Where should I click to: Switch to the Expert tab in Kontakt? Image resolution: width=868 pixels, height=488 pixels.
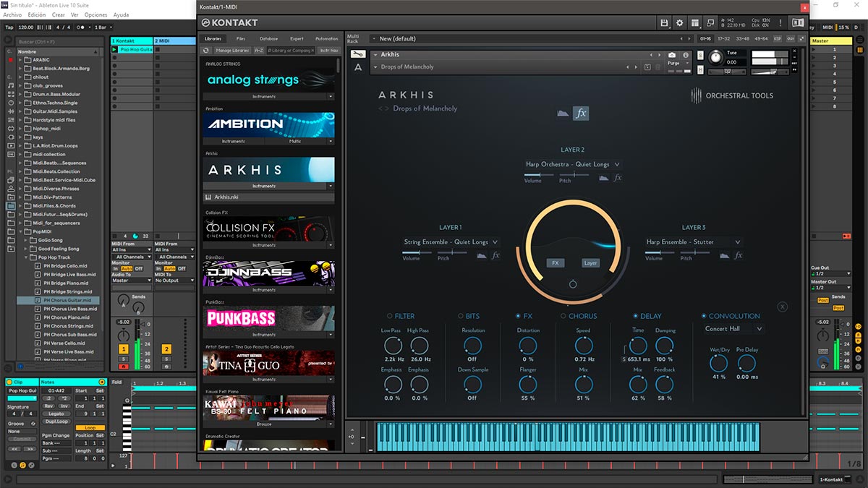(x=297, y=38)
